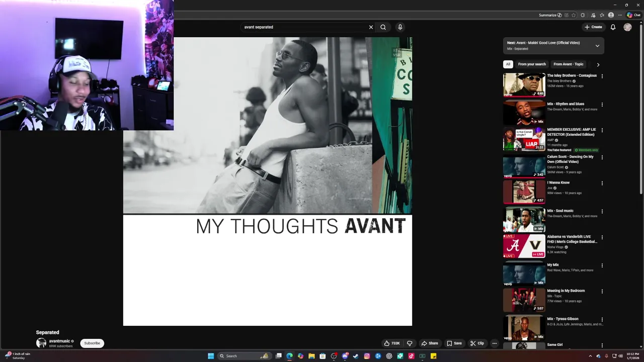Open Sticky Notes from the taskbar
The image size is (644, 362).
[433, 356]
